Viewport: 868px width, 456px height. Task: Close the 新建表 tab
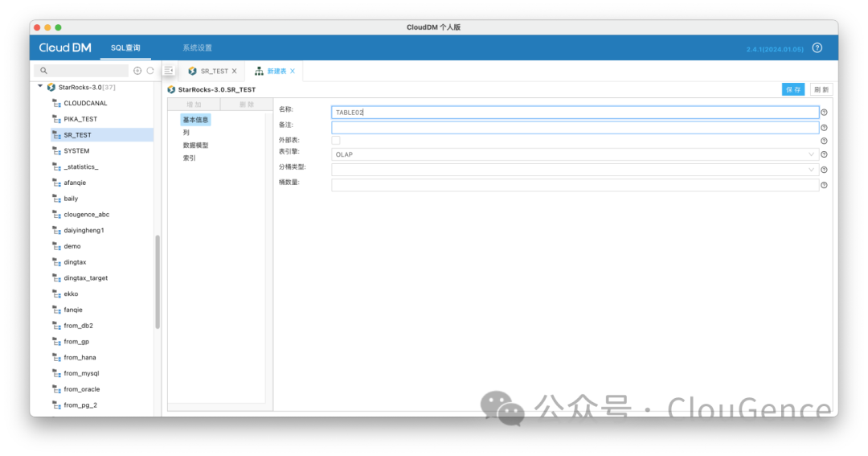click(x=293, y=72)
